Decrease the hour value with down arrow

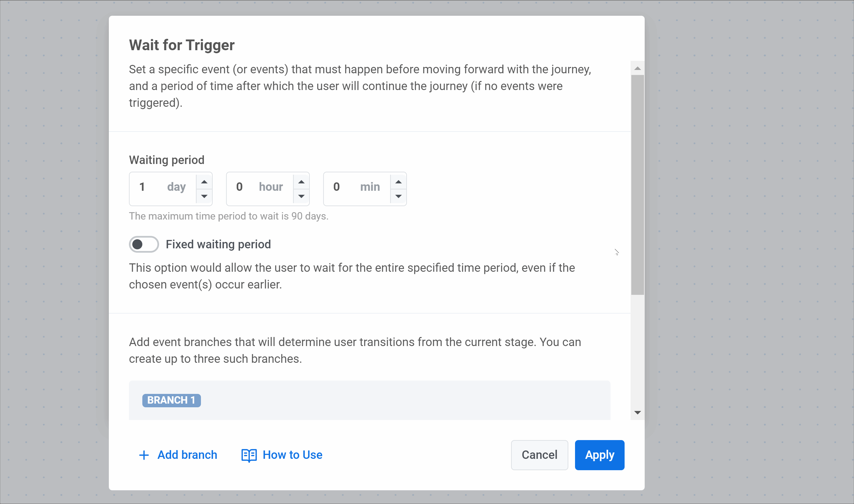[301, 196]
